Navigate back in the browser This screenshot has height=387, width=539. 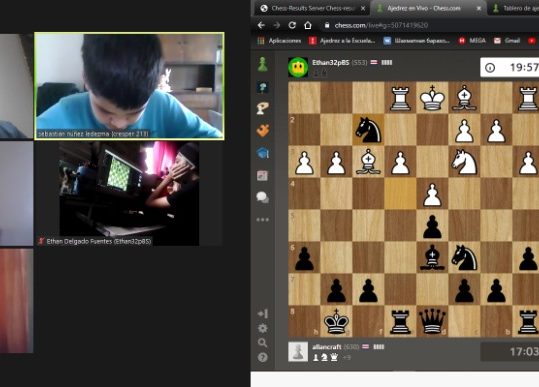[x=261, y=25]
